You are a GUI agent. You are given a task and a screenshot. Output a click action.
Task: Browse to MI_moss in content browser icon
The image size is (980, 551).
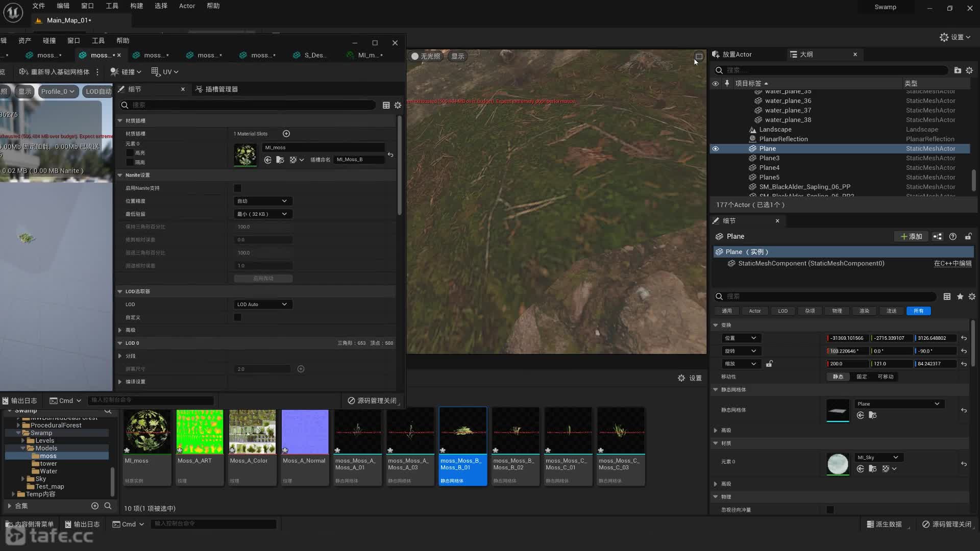pyautogui.click(x=280, y=160)
